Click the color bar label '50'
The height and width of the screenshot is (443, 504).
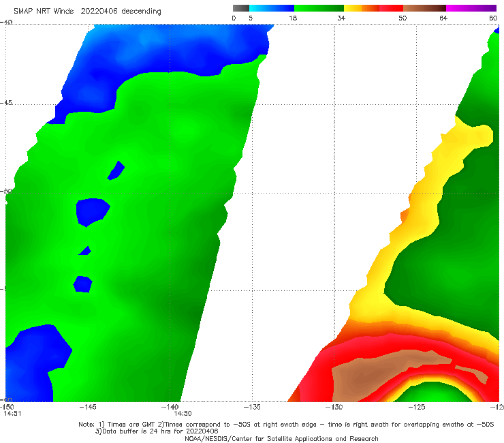403,18
